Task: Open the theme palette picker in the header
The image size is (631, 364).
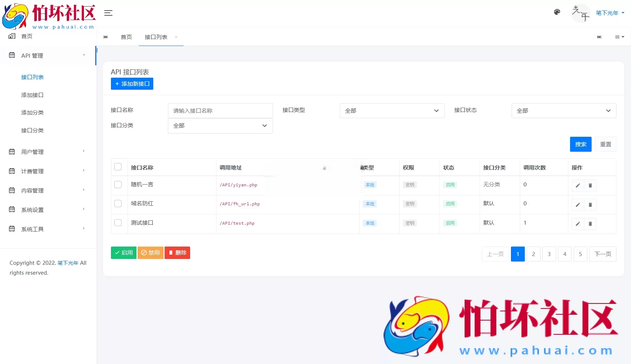Action: 557,12
